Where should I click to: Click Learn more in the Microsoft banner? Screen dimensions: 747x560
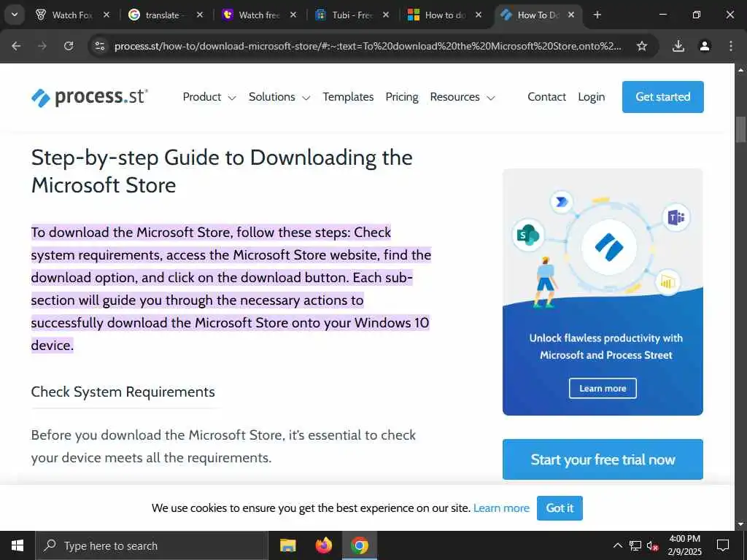[x=603, y=388]
